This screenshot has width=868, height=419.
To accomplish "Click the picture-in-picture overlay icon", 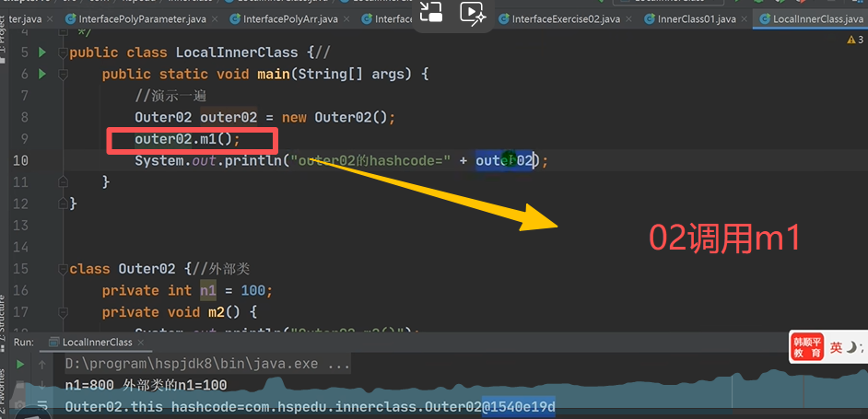I will [430, 12].
